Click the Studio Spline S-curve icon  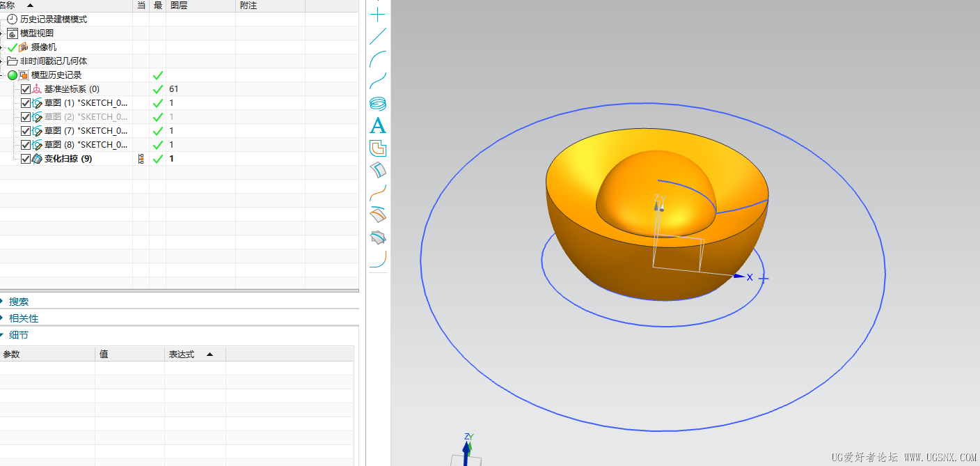(377, 81)
